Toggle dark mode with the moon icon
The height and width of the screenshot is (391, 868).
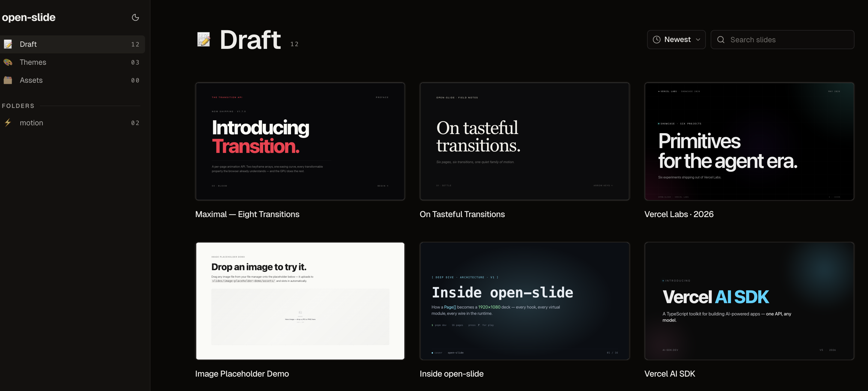[135, 17]
